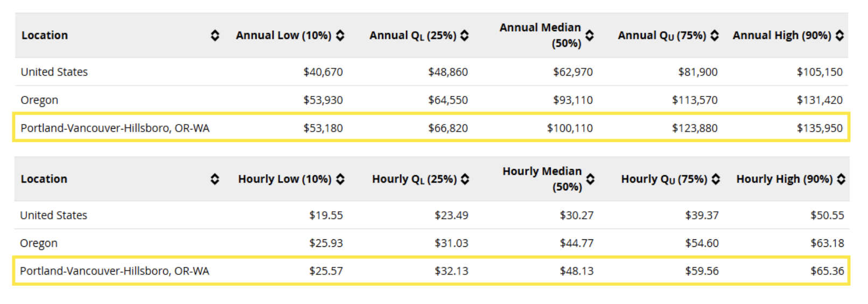Sort by Annual Median (50%) column

tap(590, 36)
